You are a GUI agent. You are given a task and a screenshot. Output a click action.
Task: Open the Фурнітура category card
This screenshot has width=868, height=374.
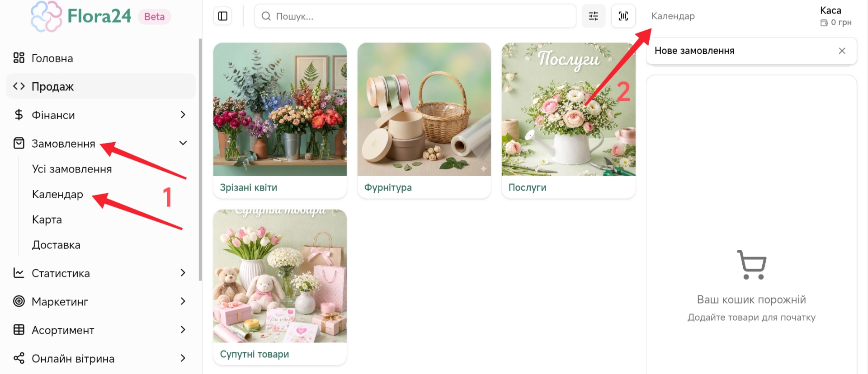click(x=424, y=120)
